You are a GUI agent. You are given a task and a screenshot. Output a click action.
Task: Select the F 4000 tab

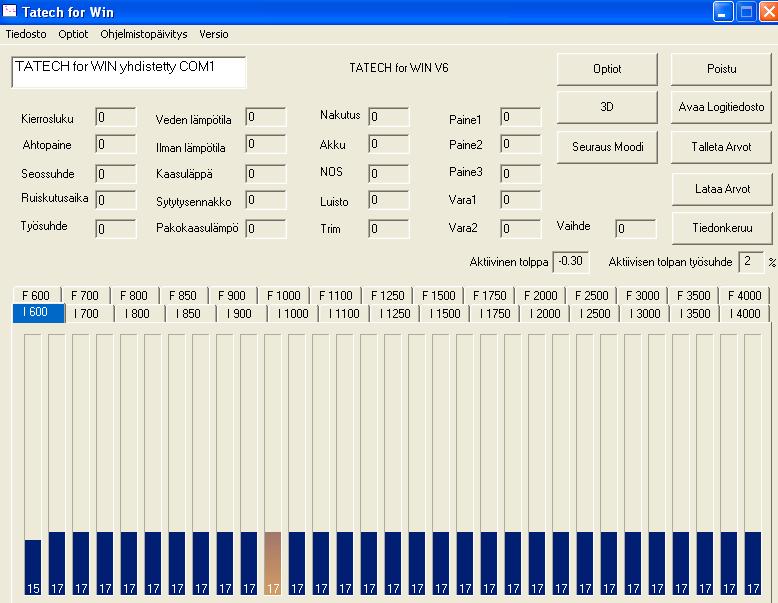pos(744,296)
